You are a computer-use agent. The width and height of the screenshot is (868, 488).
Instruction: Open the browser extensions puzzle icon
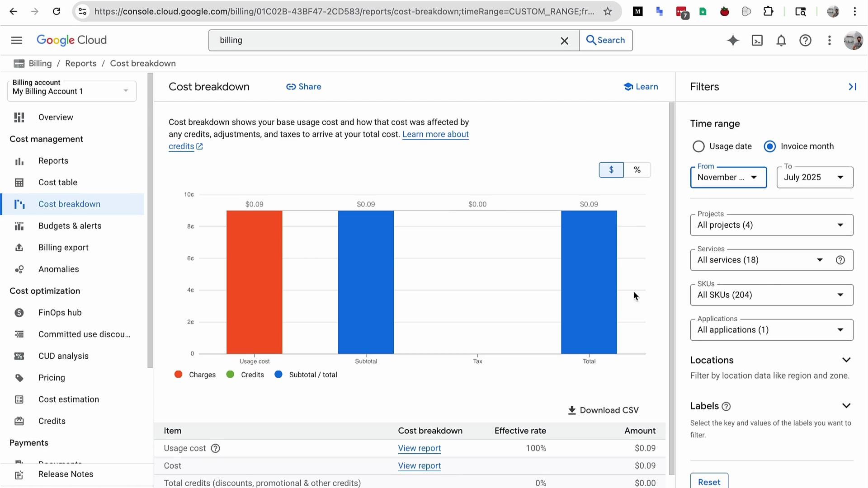768,11
